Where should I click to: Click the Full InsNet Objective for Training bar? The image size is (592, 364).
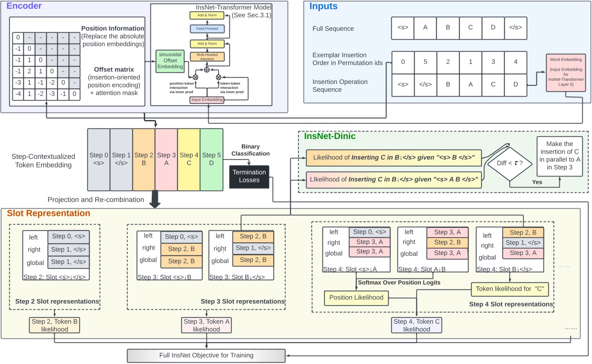click(x=206, y=355)
